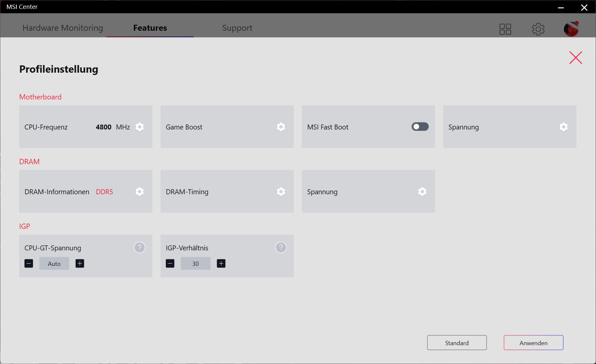Minimize the MSI Center window

(x=561, y=7)
